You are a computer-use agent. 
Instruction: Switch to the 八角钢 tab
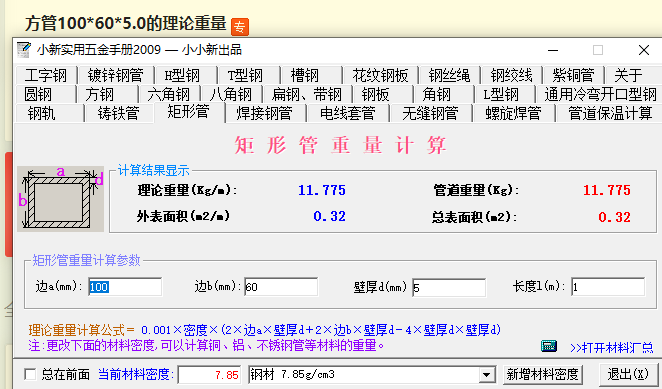(x=231, y=94)
